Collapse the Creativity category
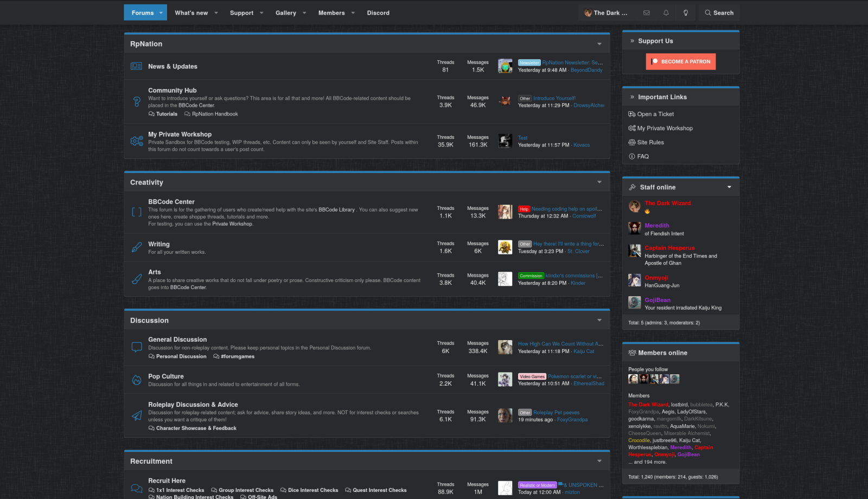The width and height of the screenshot is (868, 499). (x=599, y=182)
